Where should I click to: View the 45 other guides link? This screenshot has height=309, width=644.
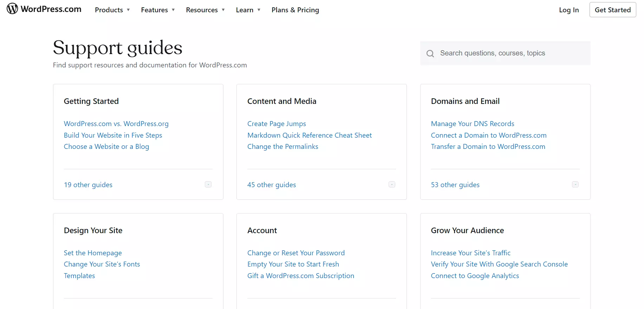pos(271,185)
